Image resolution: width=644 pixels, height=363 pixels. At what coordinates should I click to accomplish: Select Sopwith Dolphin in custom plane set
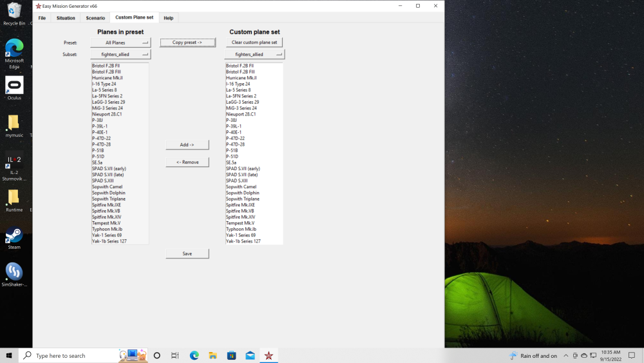click(x=242, y=193)
